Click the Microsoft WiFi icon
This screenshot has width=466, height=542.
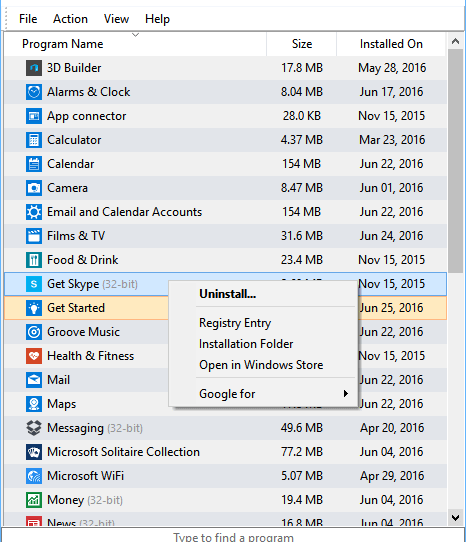coord(34,476)
